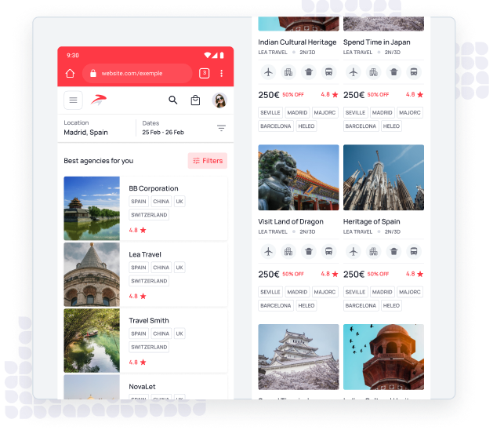
Task: Click the BB Corporation agency name
Action: pyautogui.click(x=154, y=188)
